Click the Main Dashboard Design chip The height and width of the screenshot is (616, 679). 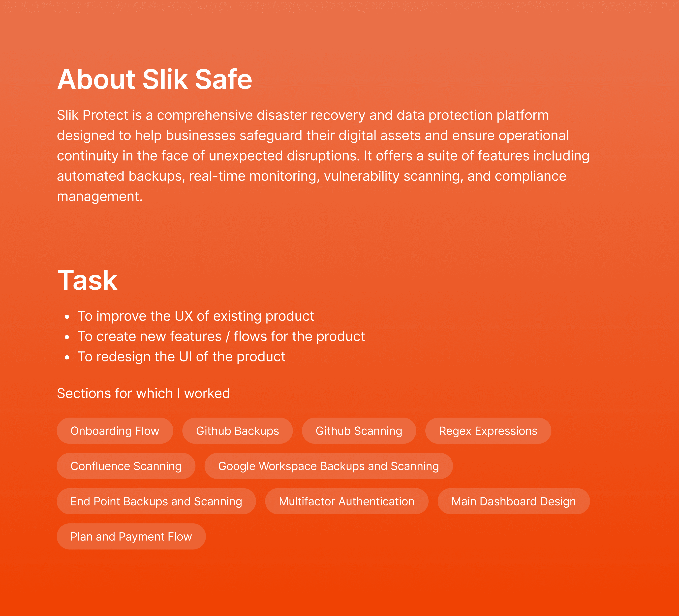[x=513, y=501]
